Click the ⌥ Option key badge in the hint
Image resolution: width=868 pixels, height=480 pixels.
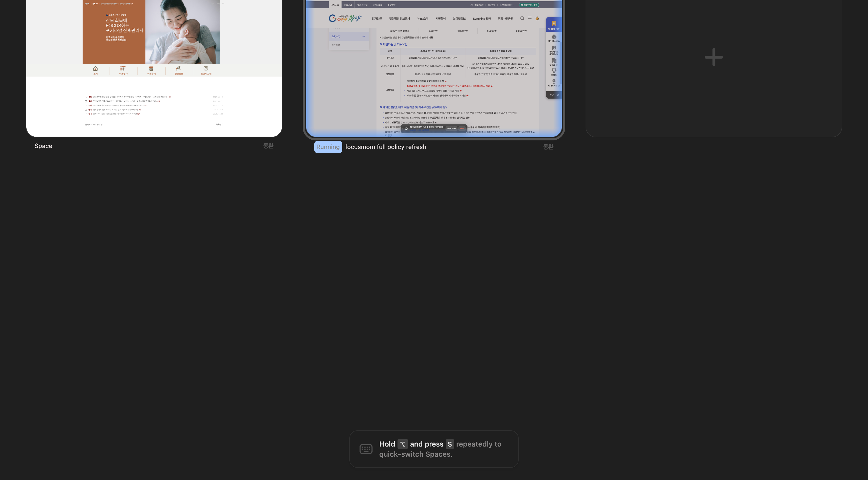pyautogui.click(x=403, y=444)
